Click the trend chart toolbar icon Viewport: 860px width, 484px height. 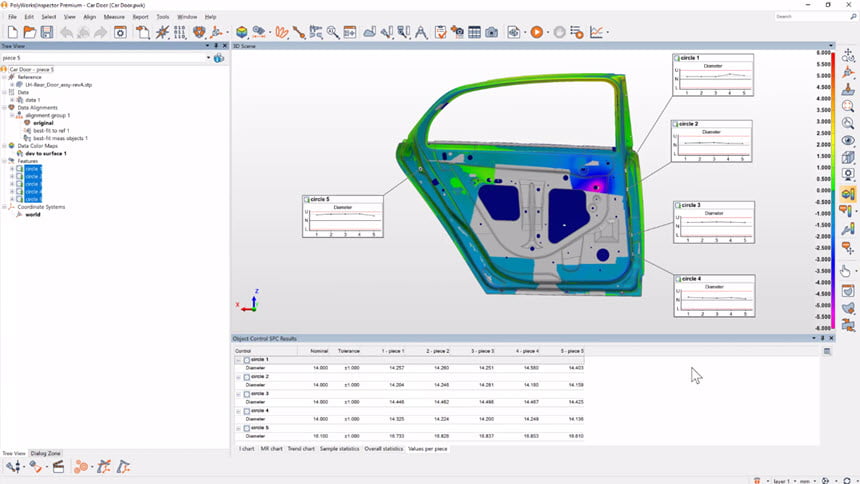pos(596,32)
